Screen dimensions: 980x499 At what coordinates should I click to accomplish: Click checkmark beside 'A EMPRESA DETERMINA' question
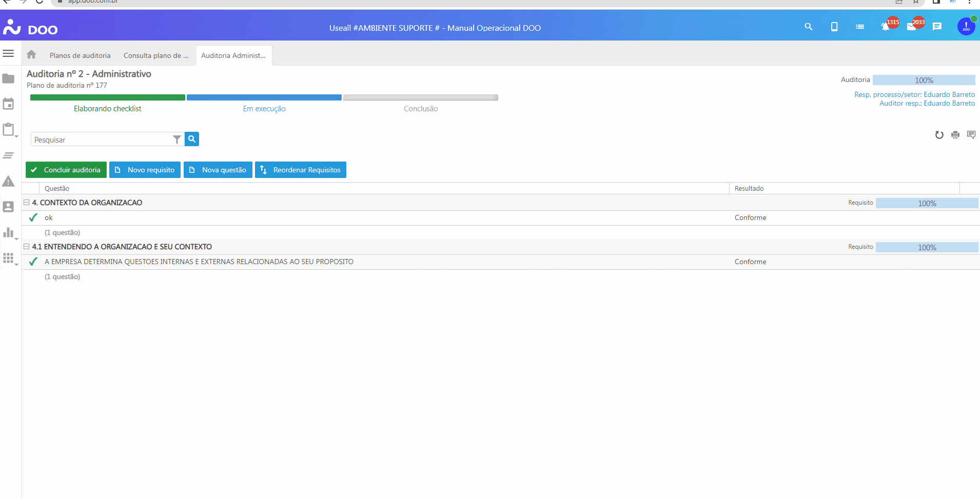[x=33, y=262]
